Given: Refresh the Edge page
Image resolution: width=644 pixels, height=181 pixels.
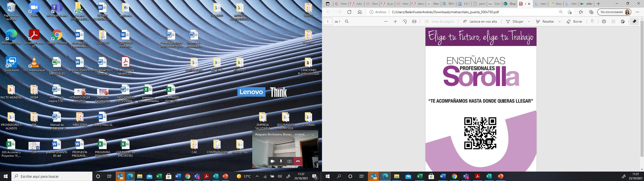Looking at the screenshot, I should tap(349, 12).
